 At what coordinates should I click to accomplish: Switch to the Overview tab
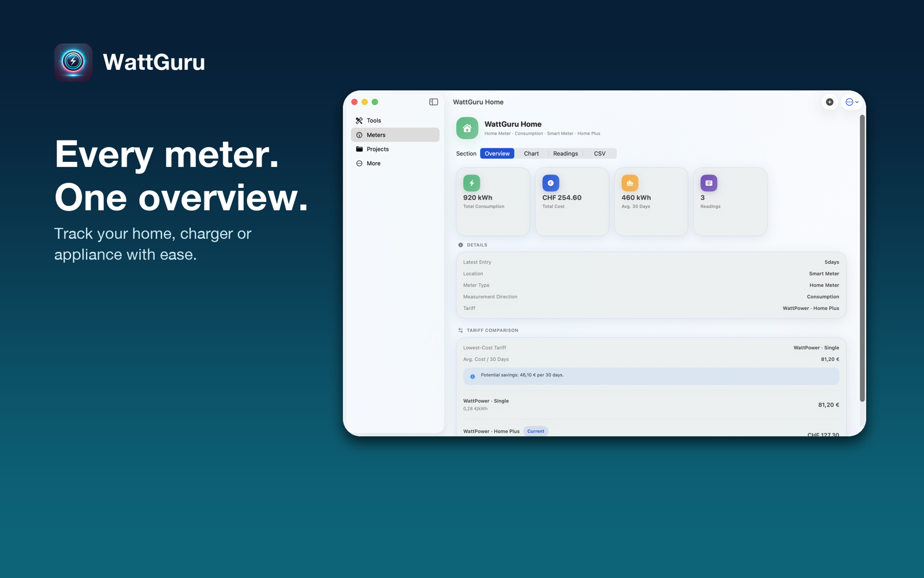497,154
